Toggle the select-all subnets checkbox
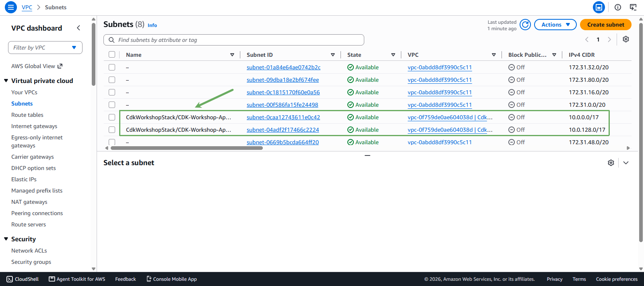The height and width of the screenshot is (286, 644). pos(112,55)
